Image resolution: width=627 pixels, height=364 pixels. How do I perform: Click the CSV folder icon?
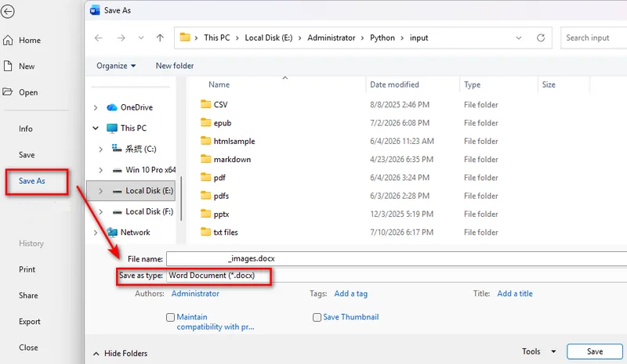click(x=205, y=104)
